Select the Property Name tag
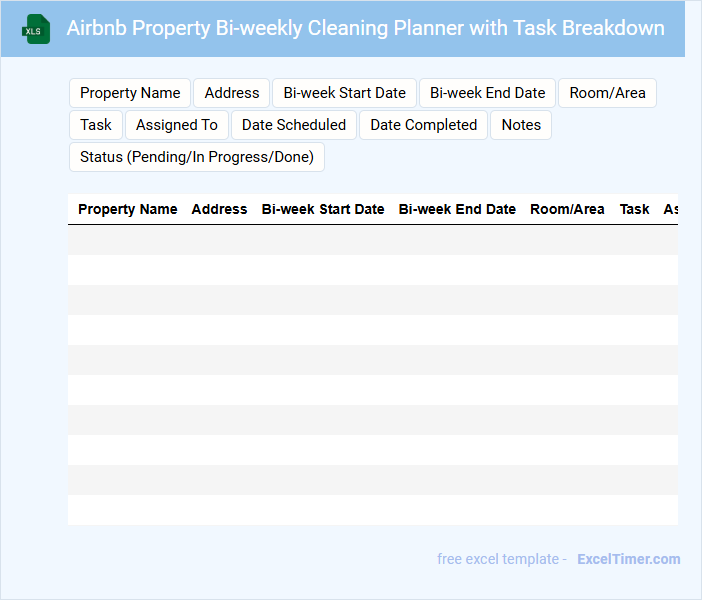The width and height of the screenshot is (702, 600). click(130, 93)
